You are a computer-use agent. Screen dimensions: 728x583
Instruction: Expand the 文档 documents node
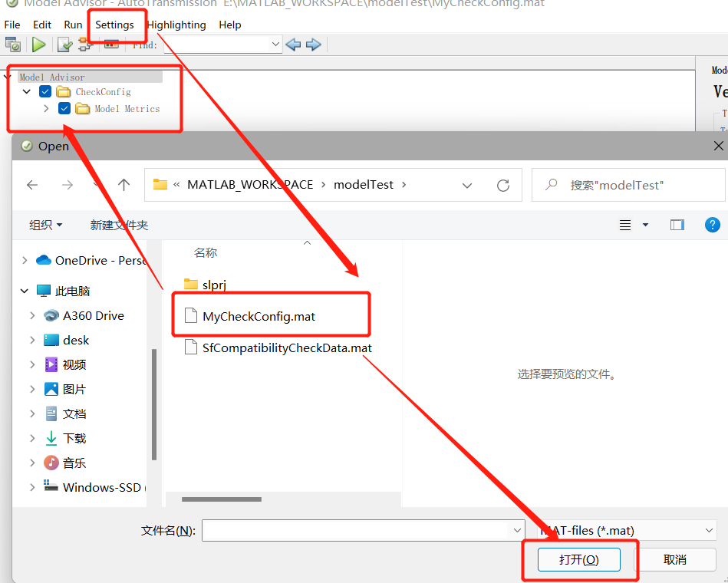point(32,413)
